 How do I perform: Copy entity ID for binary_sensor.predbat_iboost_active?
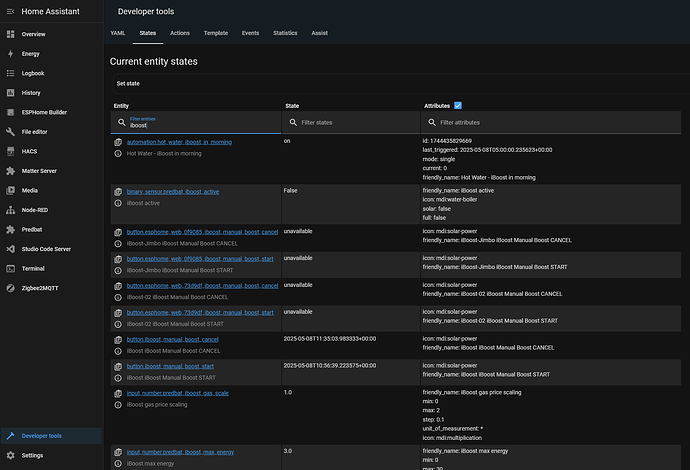[118, 192]
